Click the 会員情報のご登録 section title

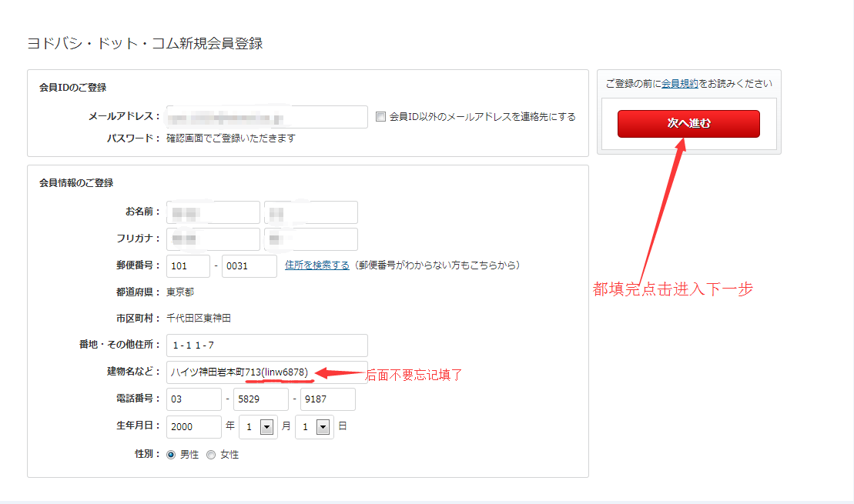point(76,183)
